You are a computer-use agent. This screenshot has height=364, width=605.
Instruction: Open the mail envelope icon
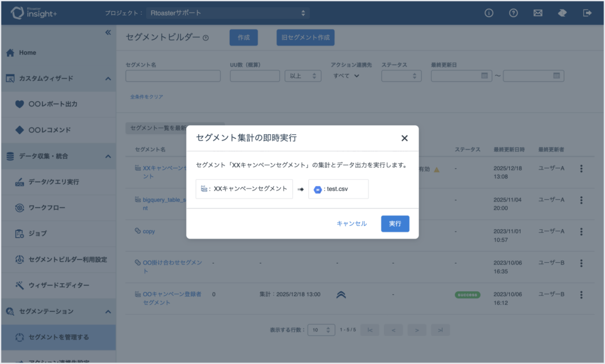point(538,13)
